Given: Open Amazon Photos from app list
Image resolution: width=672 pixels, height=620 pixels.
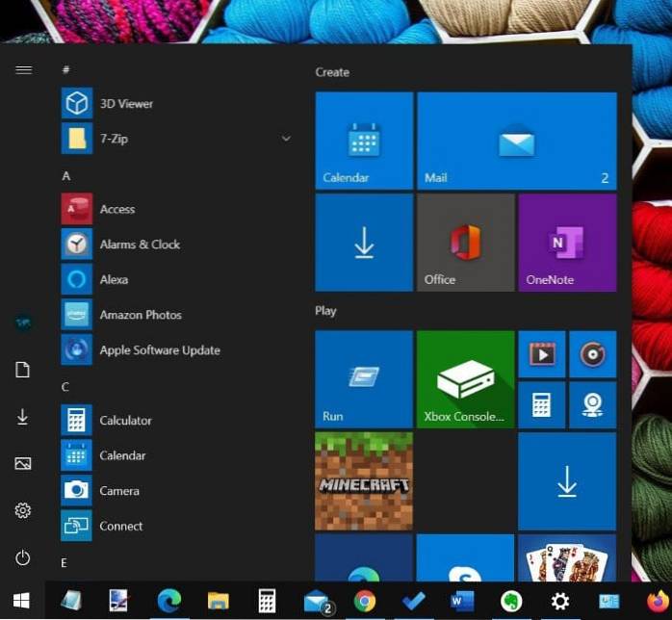Looking at the screenshot, I should (140, 315).
